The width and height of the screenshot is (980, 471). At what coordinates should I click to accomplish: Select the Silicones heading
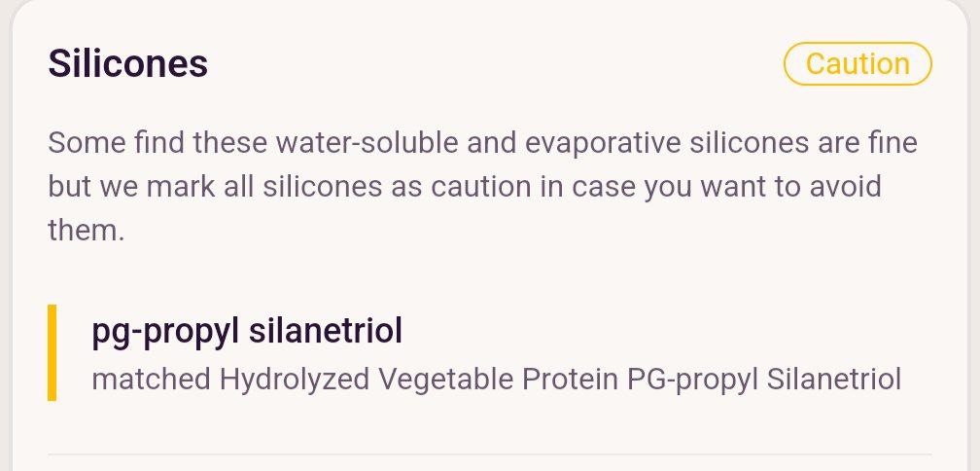click(x=128, y=64)
